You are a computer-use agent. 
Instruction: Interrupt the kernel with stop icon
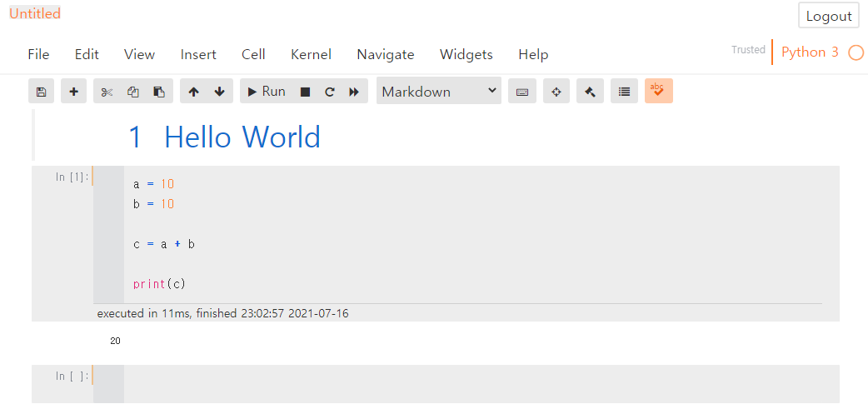point(305,92)
